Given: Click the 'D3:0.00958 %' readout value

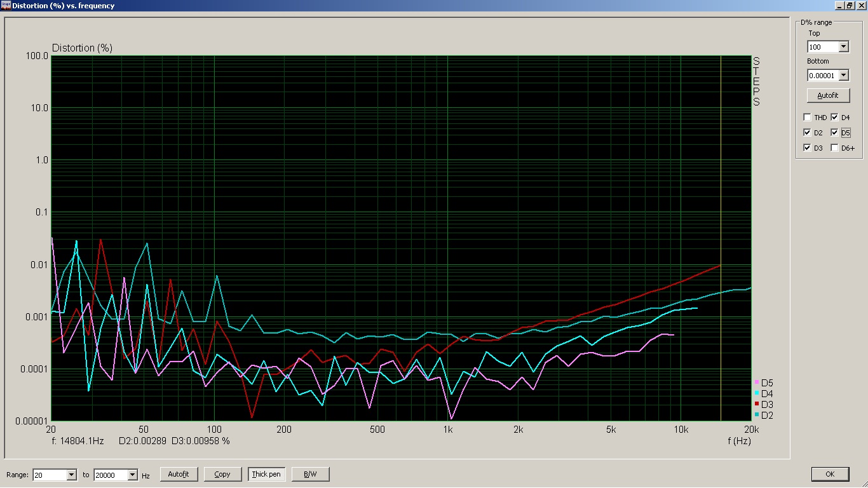Looking at the screenshot, I should tap(201, 440).
